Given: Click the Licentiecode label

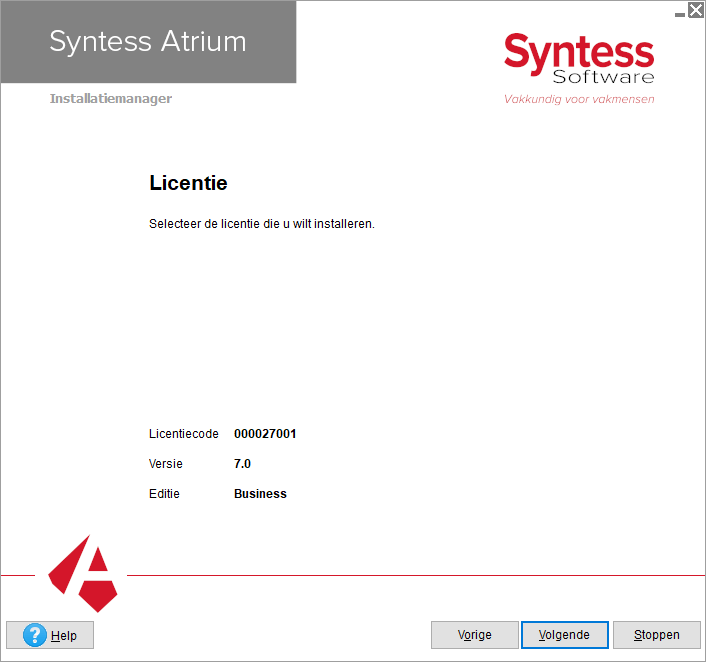Looking at the screenshot, I should (184, 434).
